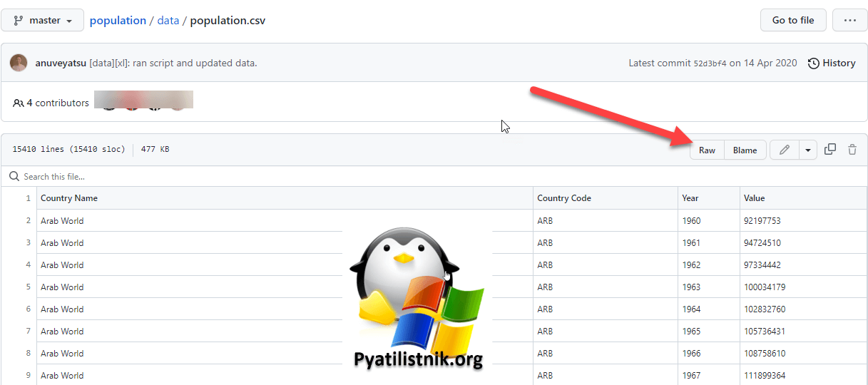This screenshot has height=385, width=868.
Task: Select line number 2
Action: pos(29,220)
